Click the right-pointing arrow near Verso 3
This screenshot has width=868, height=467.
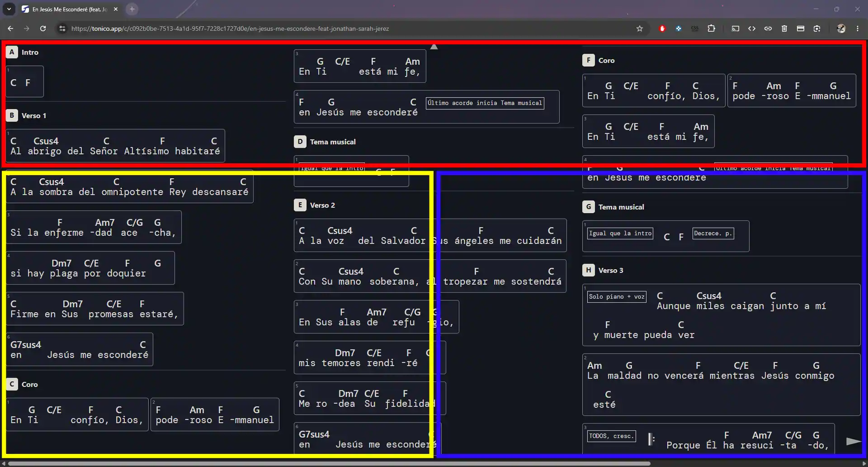click(x=854, y=441)
